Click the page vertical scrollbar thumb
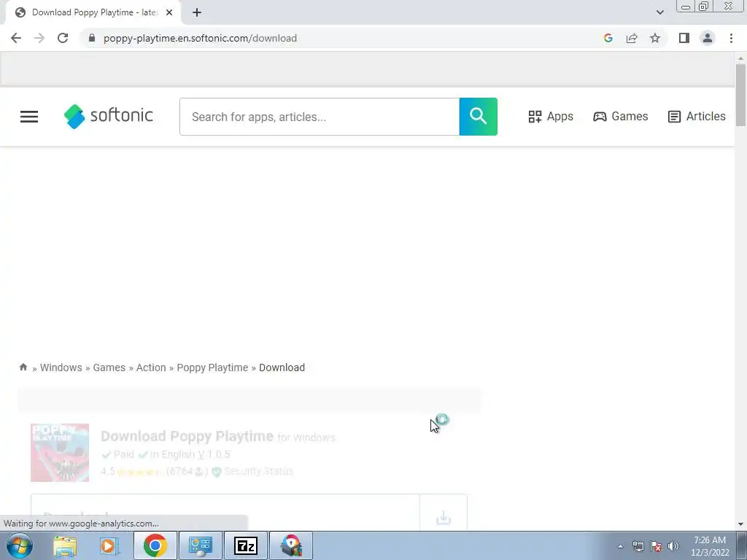This screenshot has width=747, height=560. (x=740, y=95)
